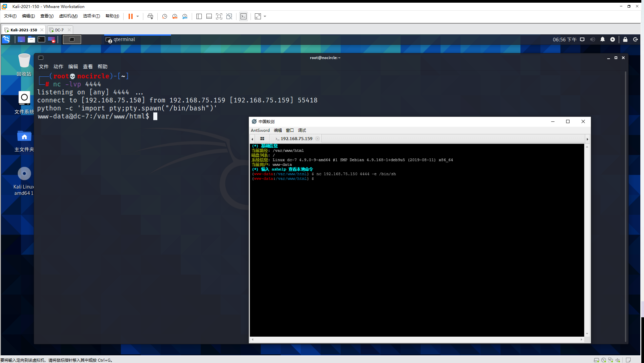
Task: Click AntSword horizontal scrollbar right arrow
Action: [582, 339]
